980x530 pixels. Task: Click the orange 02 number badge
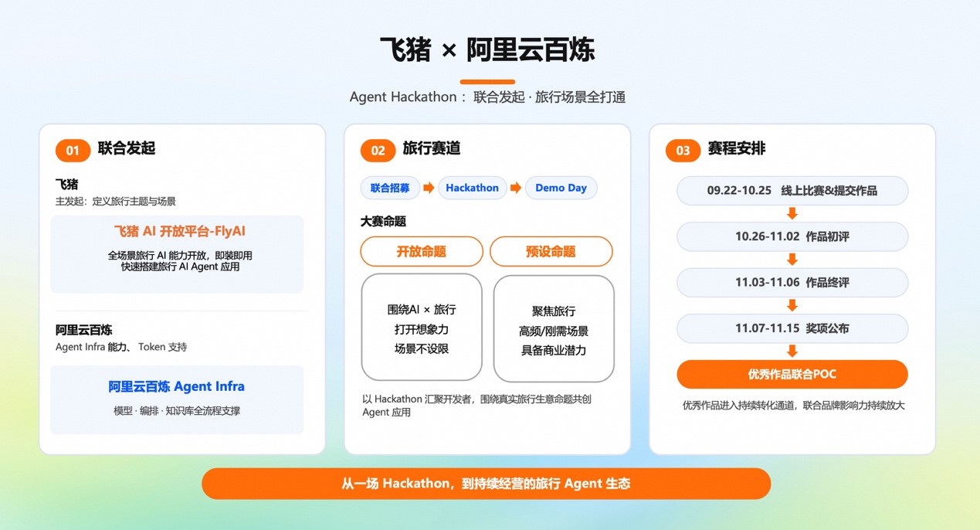[378, 150]
